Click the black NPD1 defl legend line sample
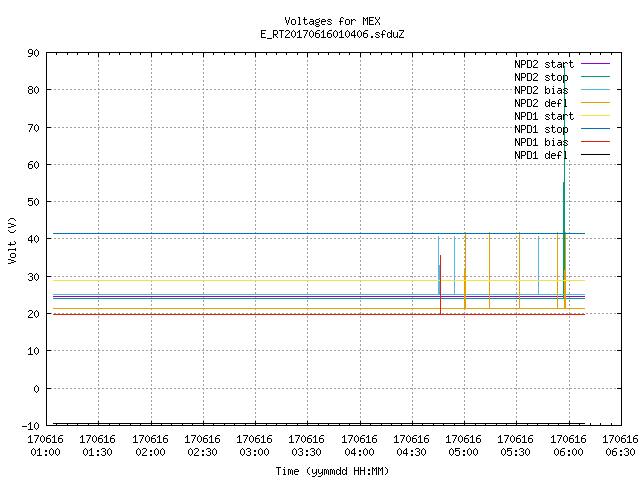The image size is (640, 480). [x=595, y=155]
